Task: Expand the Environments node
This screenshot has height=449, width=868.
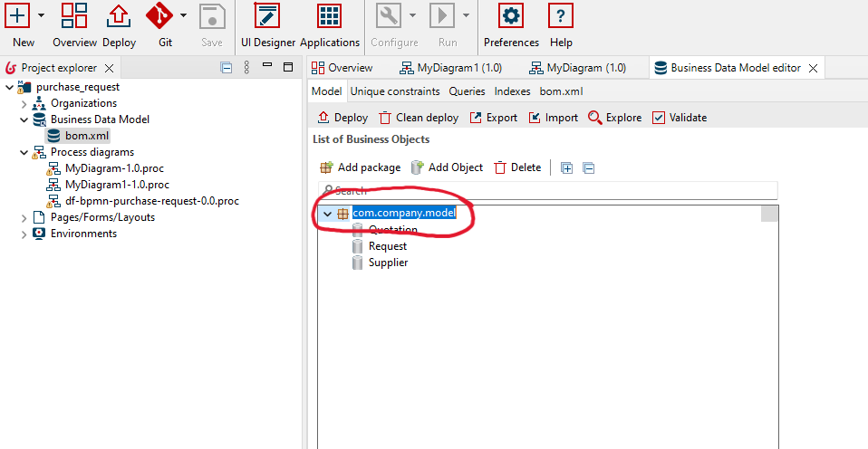Action: [24, 234]
